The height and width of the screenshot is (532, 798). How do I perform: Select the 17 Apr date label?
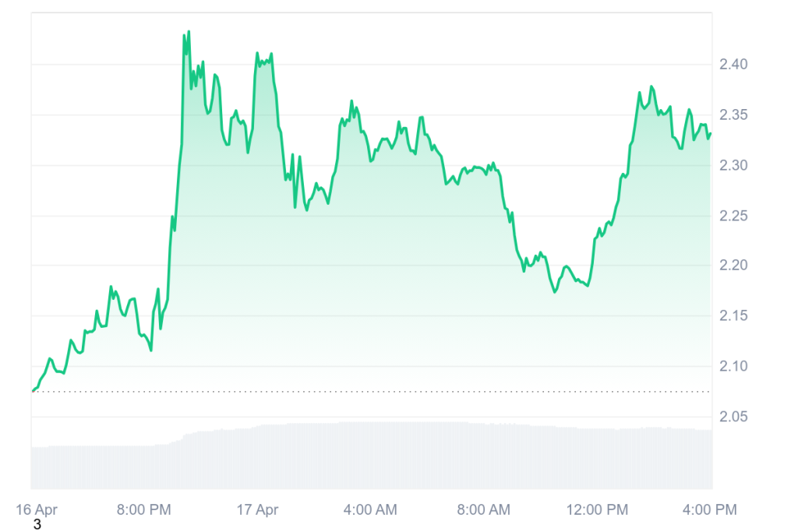[256, 510]
